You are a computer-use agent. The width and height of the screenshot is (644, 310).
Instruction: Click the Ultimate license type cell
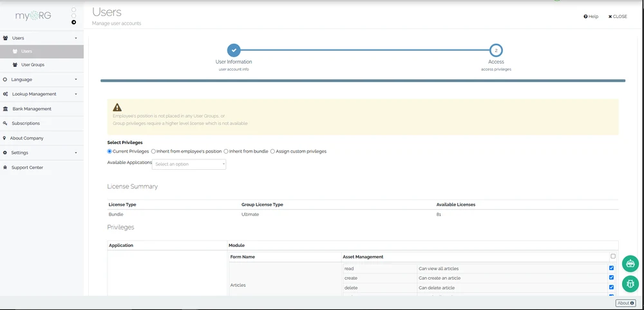click(250, 214)
